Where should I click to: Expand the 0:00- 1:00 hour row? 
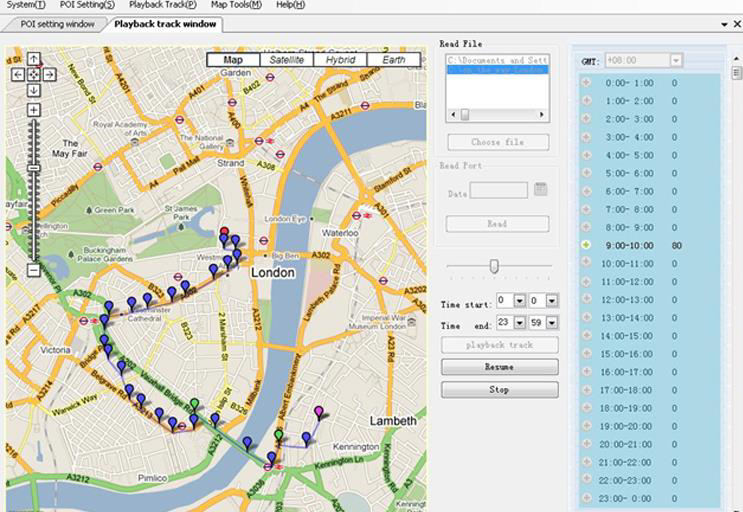tap(587, 82)
